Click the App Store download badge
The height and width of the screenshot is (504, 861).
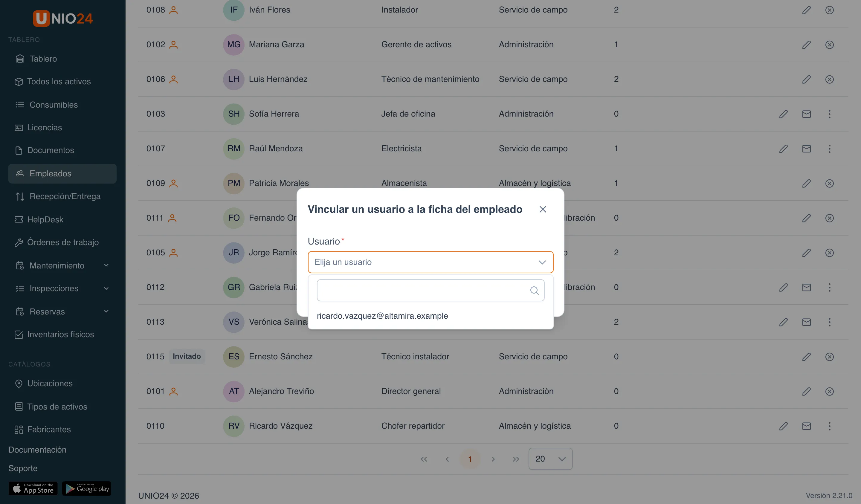tap(33, 488)
